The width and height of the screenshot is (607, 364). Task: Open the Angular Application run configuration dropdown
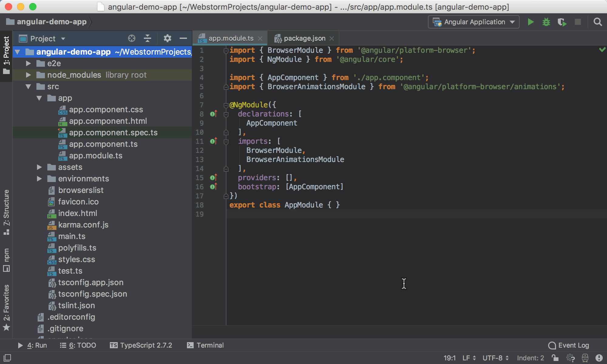click(474, 22)
